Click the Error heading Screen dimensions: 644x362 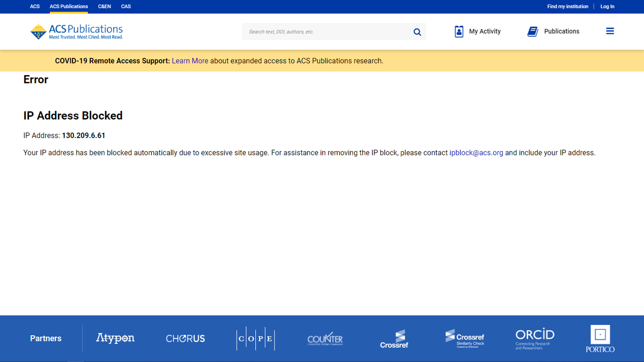36,79
